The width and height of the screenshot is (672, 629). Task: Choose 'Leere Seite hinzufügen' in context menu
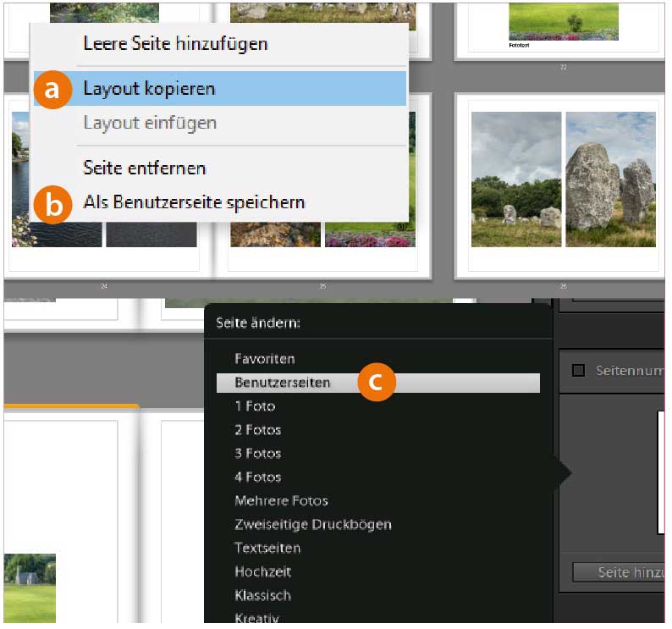click(175, 44)
